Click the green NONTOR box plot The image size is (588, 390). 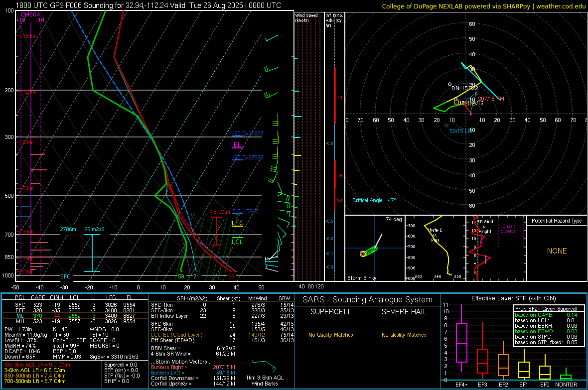click(566, 374)
